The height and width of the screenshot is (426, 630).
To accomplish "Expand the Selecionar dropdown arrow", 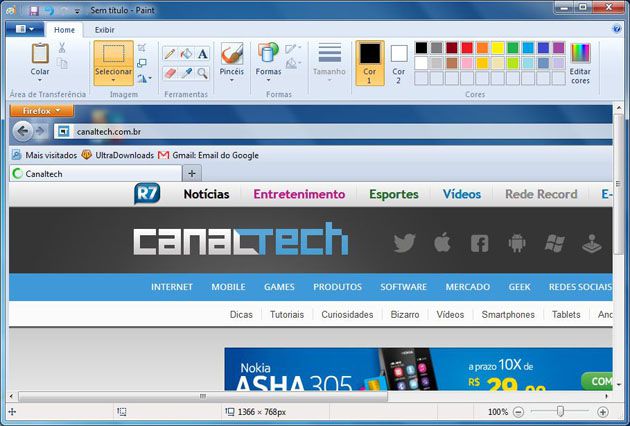I will pyautogui.click(x=113, y=80).
